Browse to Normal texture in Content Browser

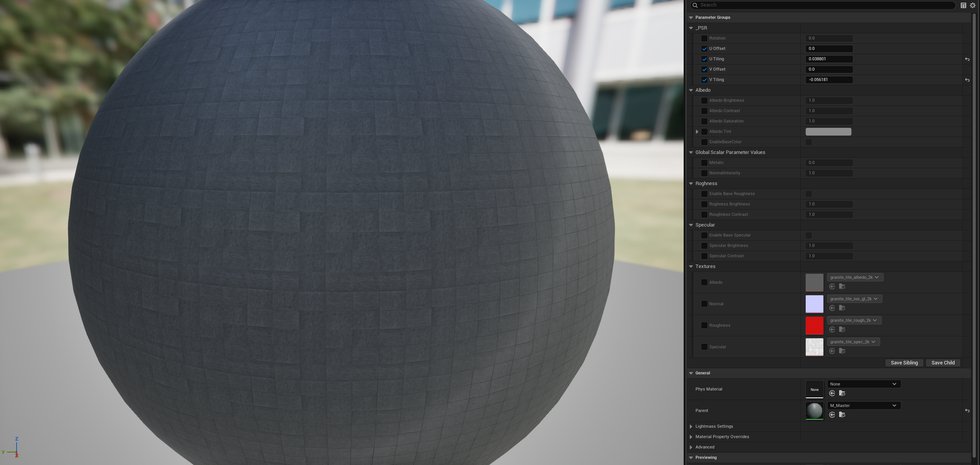[x=842, y=308]
